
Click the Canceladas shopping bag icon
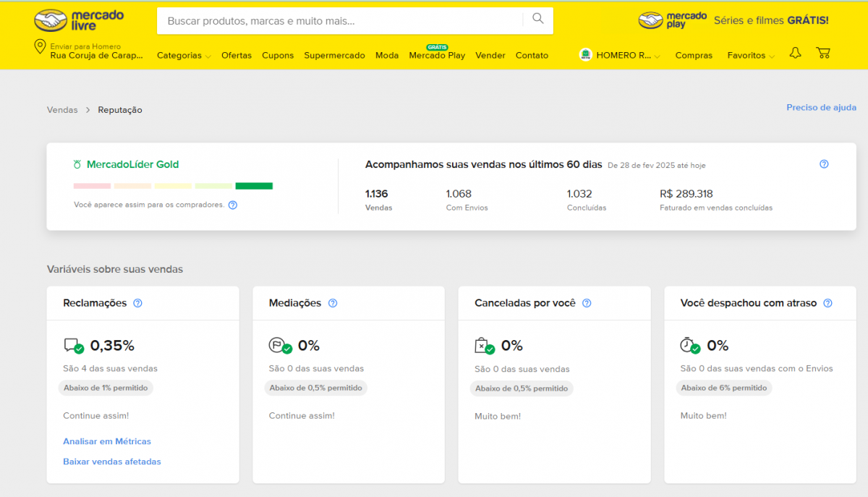point(485,346)
